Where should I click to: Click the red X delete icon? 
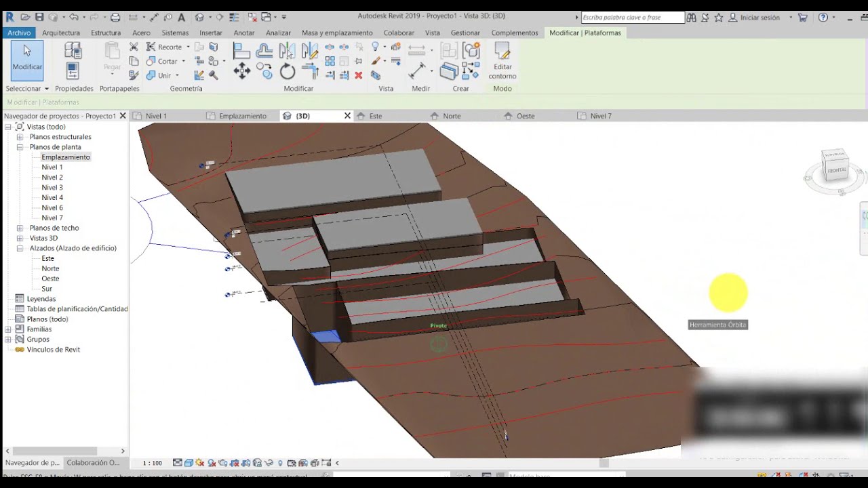tap(359, 75)
